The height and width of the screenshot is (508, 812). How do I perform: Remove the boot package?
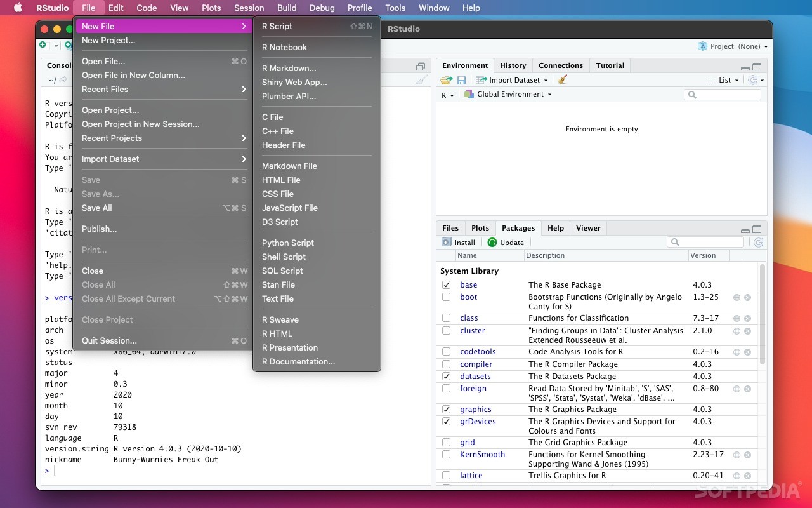tap(747, 297)
